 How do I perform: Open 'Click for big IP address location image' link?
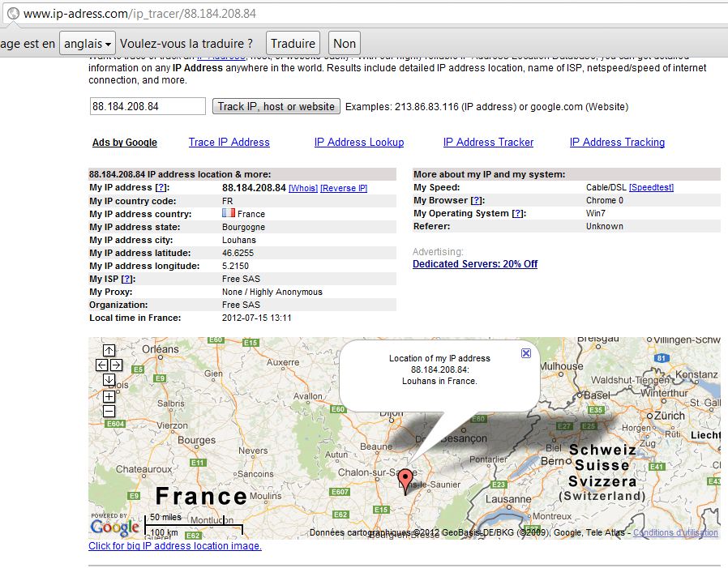[x=175, y=546]
